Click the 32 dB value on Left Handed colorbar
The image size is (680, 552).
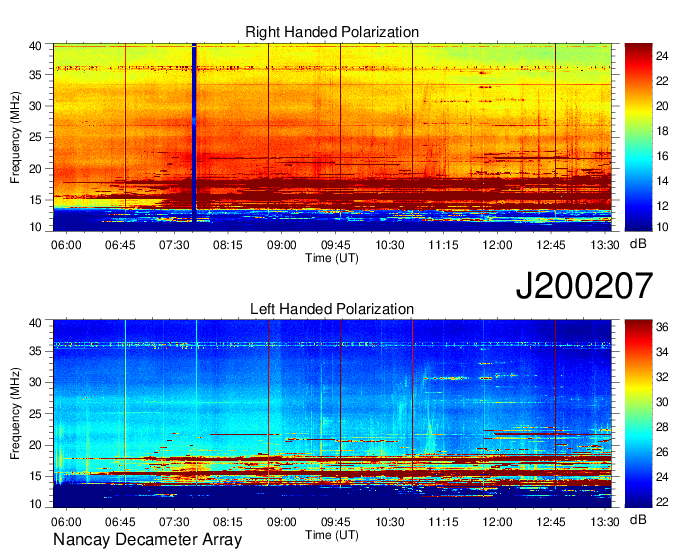click(662, 377)
